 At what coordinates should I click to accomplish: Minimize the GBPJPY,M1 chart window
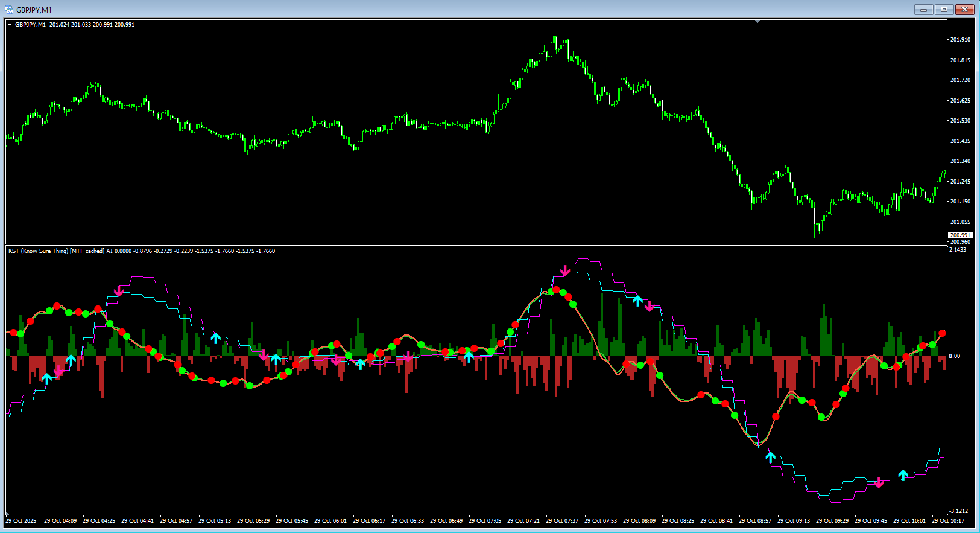pyautogui.click(x=923, y=10)
